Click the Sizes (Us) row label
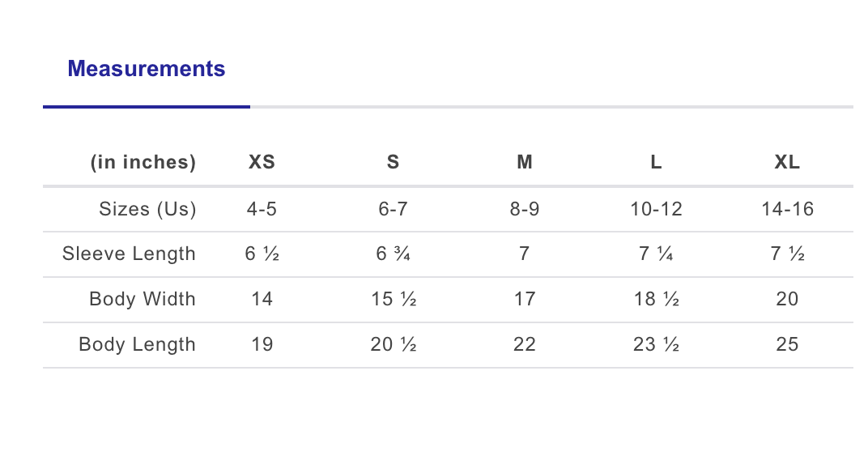Viewport: 868px width, 452px height. point(147,209)
